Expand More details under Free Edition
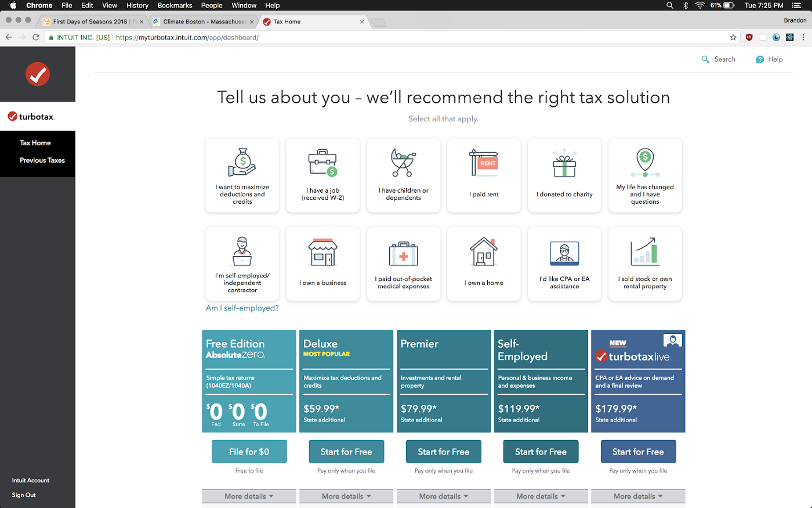The width and height of the screenshot is (812, 508). click(x=249, y=496)
